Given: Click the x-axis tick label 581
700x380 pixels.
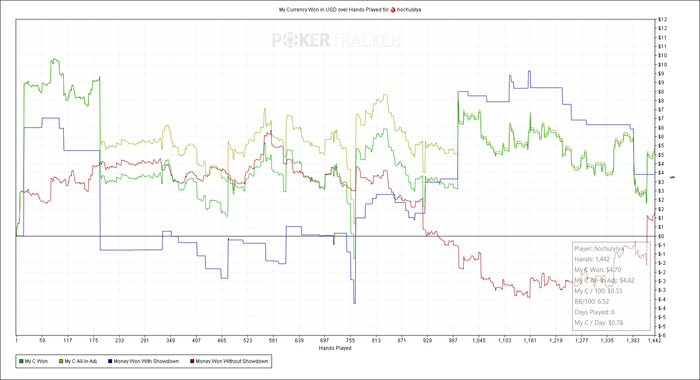Looking at the screenshot, I should click(273, 341).
